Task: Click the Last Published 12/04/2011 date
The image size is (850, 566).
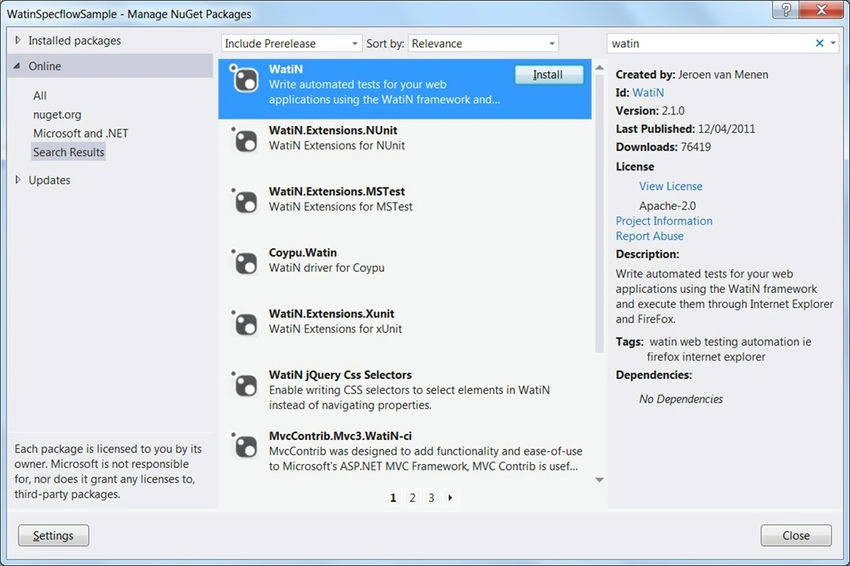Action: [x=726, y=129]
